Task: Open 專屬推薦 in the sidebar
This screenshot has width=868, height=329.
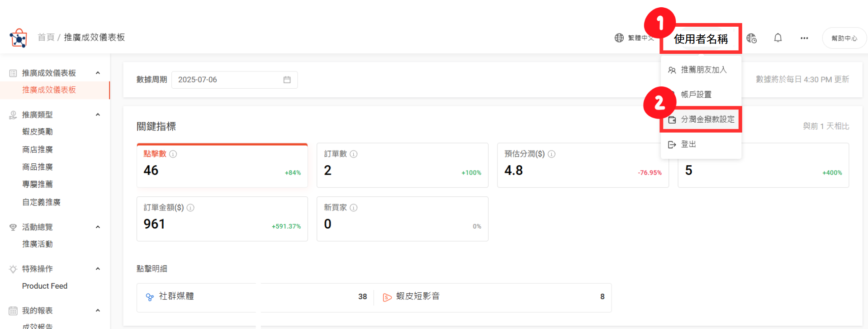Action: pos(38,185)
